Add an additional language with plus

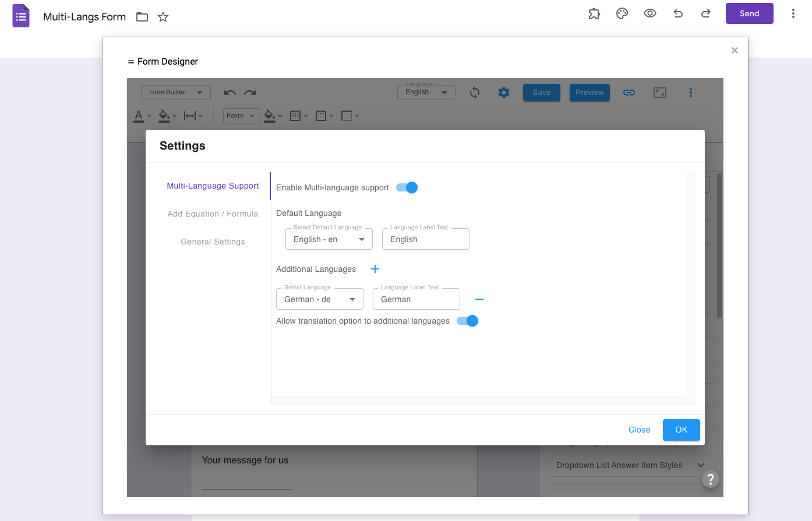[x=375, y=269]
